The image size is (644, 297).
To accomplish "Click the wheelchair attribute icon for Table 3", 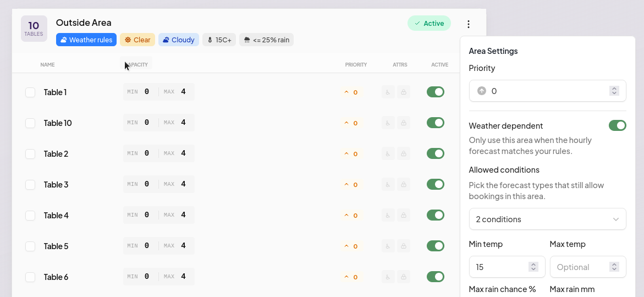I will click(388, 184).
